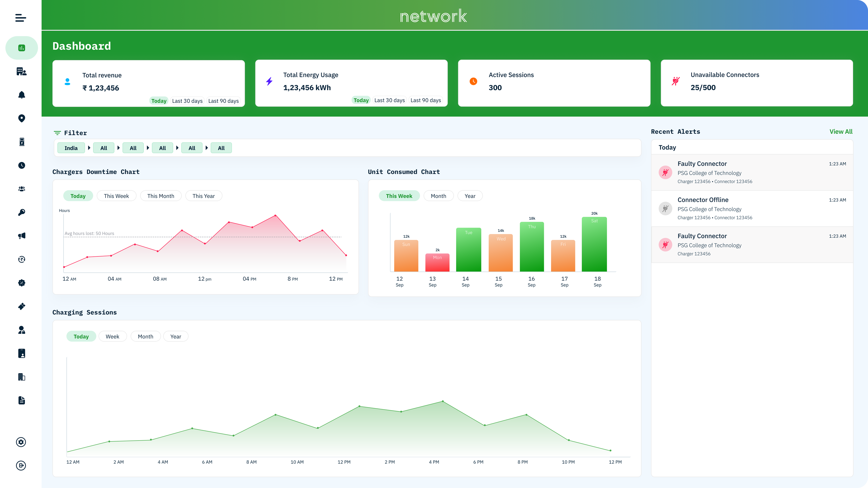The height and width of the screenshot is (488, 868).
Task: Open the clock sidebar icon
Action: coord(22,165)
